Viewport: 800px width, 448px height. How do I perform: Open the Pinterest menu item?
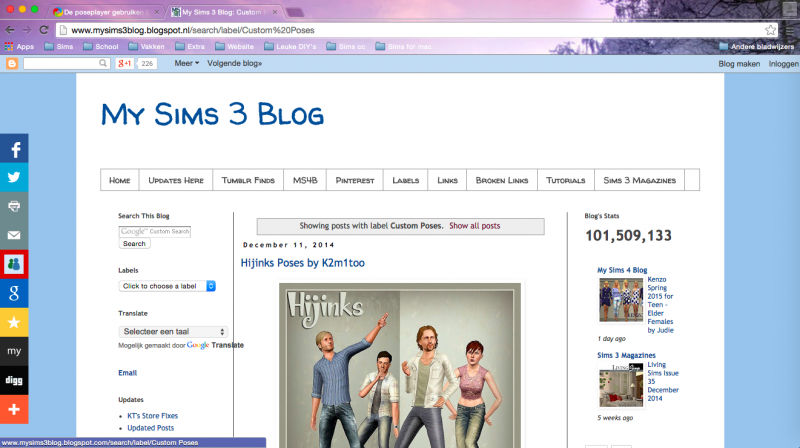(x=355, y=180)
